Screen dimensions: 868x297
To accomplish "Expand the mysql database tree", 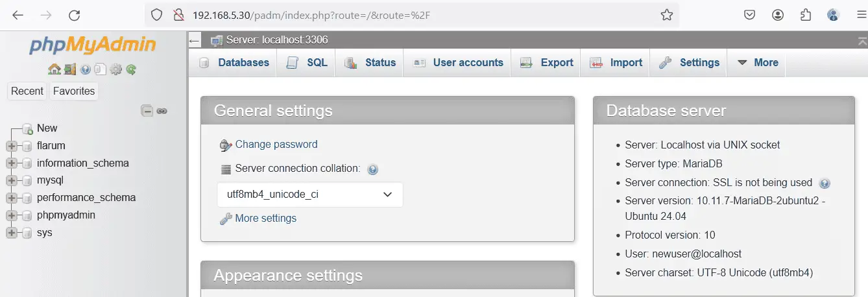I will (12, 180).
